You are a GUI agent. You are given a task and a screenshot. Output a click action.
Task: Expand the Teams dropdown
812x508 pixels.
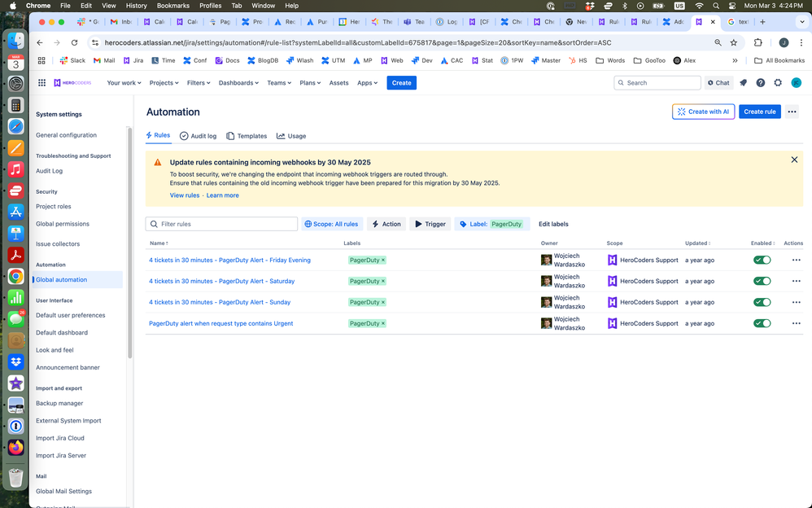tap(278, 83)
